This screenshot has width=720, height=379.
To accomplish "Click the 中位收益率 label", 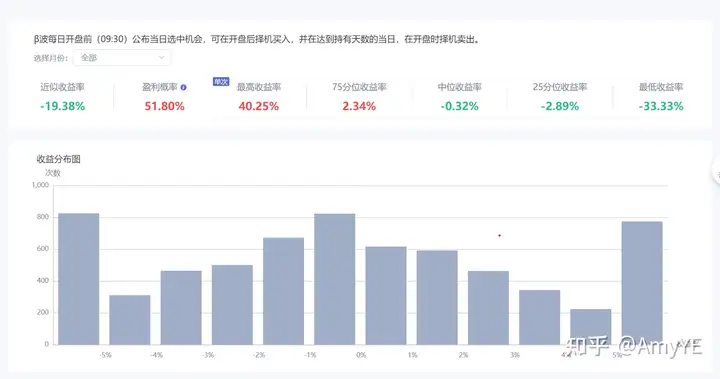I will tap(460, 87).
